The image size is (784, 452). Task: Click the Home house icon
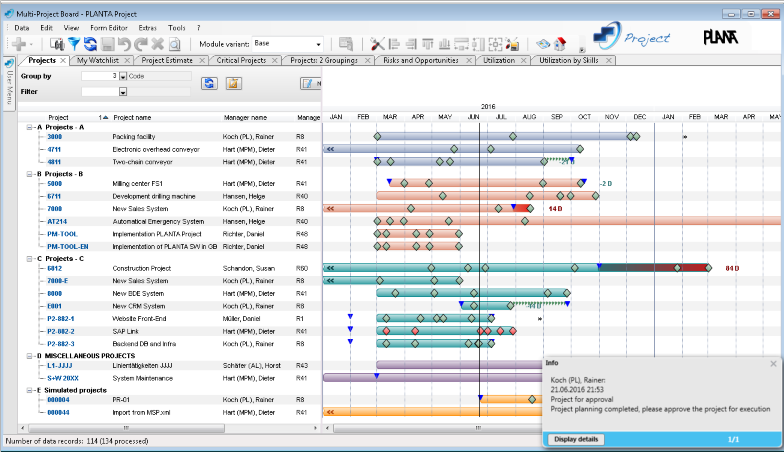click(560, 44)
